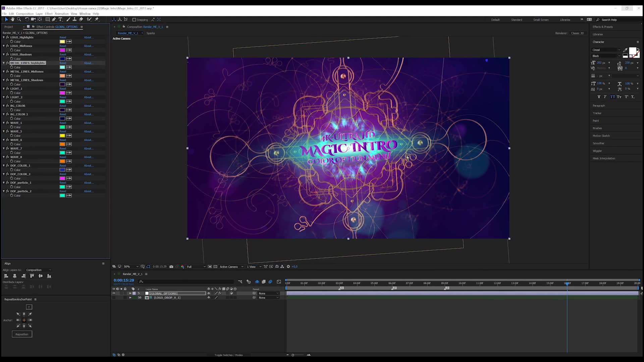This screenshot has height=362, width=644.
Task: Open the Composition menu in menu bar
Action: tap(25, 13)
